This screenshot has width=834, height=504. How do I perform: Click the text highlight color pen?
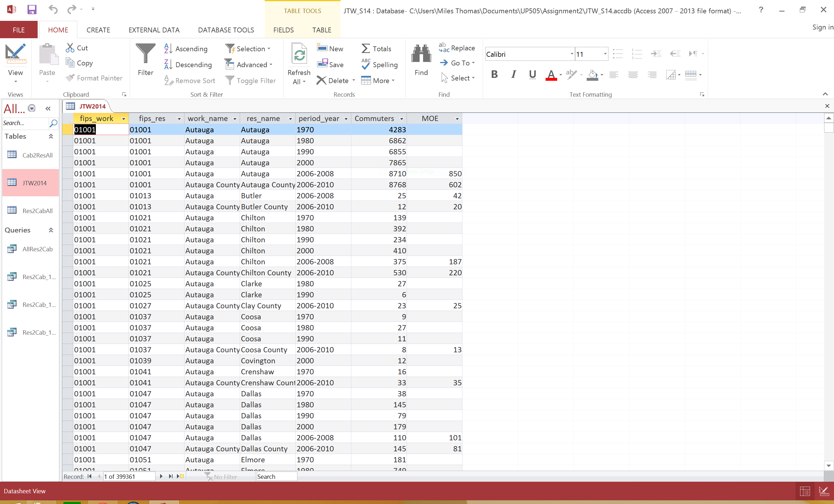click(x=571, y=74)
